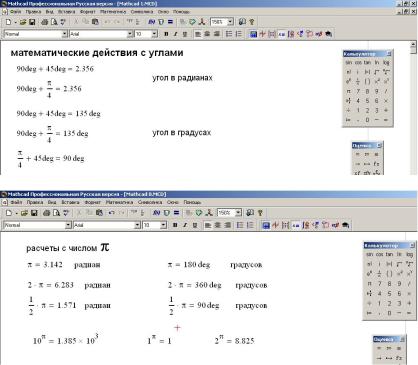Click Open file icon in upper window
Viewport: 418px width, 365px height.
click(x=23, y=22)
